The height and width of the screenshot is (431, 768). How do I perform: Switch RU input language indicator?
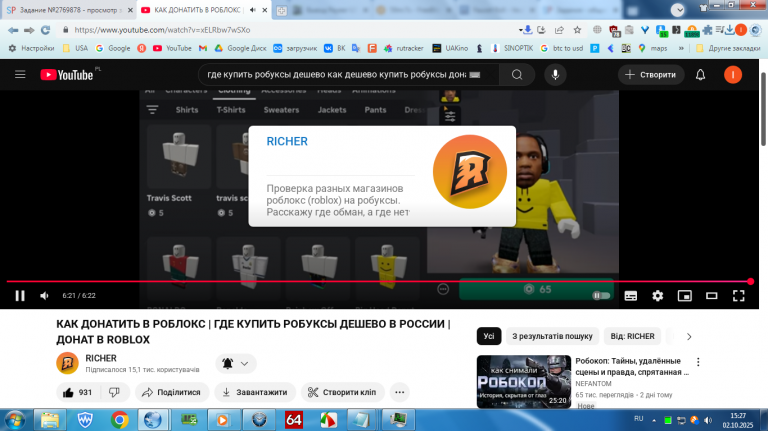click(638, 419)
